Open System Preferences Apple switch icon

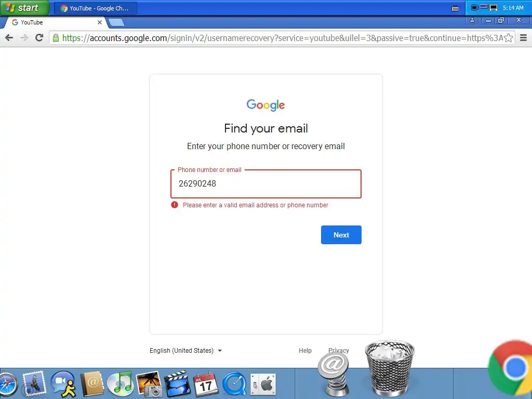tap(263, 384)
